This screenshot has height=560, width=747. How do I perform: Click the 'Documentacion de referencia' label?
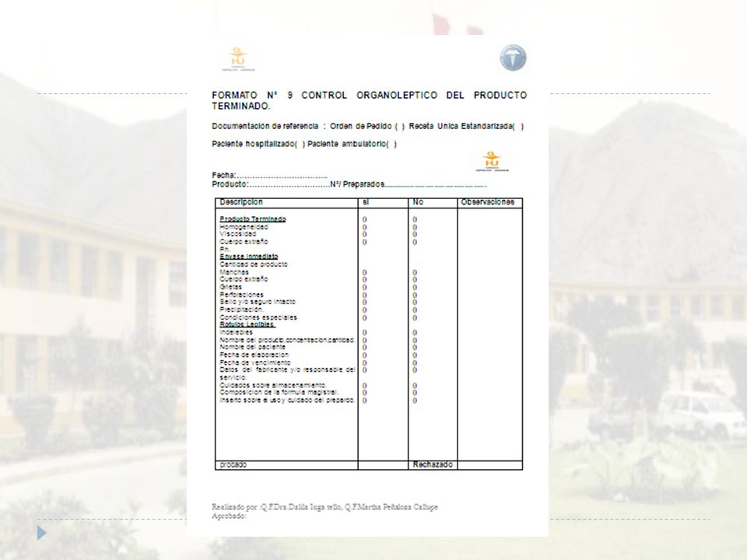tap(265, 126)
